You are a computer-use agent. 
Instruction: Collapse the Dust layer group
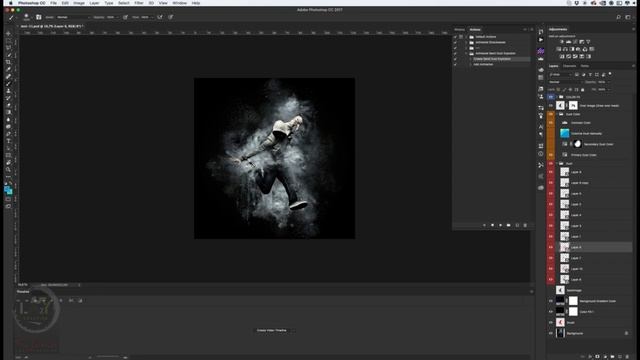coord(557,163)
